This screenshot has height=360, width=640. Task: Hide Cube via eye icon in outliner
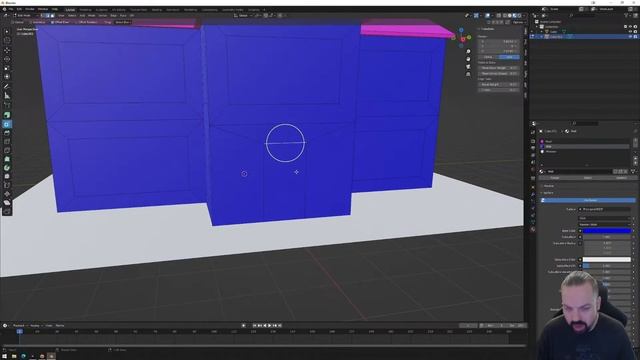(x=631, y=31)
